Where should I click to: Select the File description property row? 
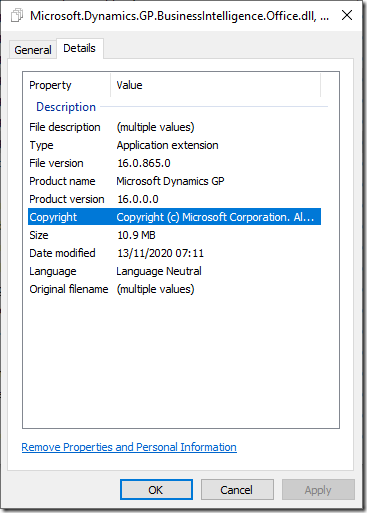click(x=174, y=127)
